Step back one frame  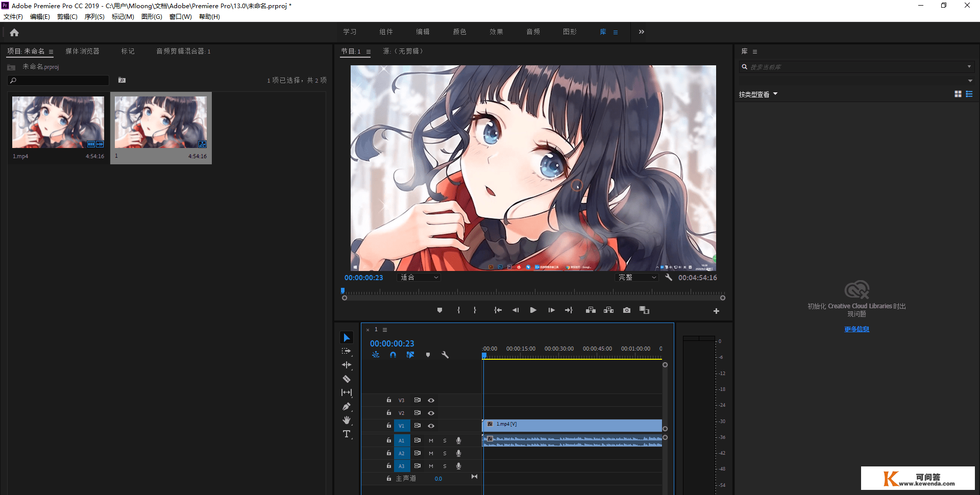(x=516, y=310)
